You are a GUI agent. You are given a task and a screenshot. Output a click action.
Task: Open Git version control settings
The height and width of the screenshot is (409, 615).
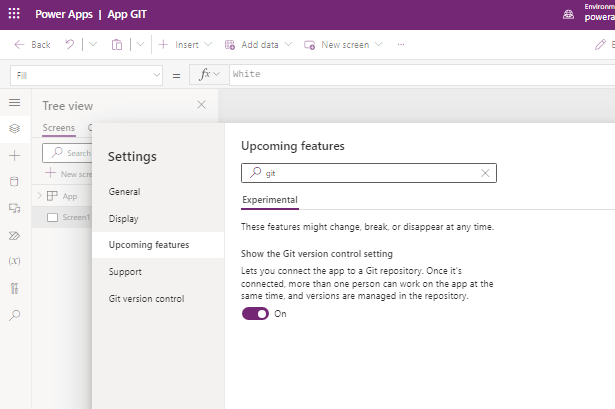click(146, 299)
